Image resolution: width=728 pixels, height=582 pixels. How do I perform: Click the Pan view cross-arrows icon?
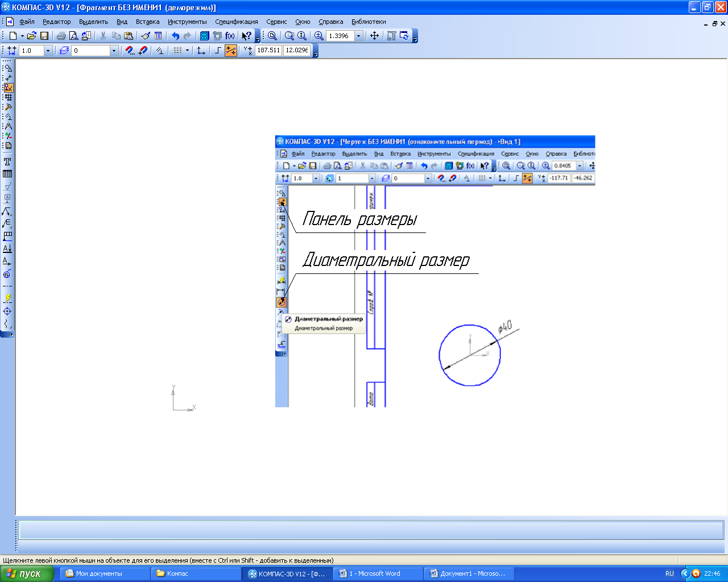click(x=374, y=35)
